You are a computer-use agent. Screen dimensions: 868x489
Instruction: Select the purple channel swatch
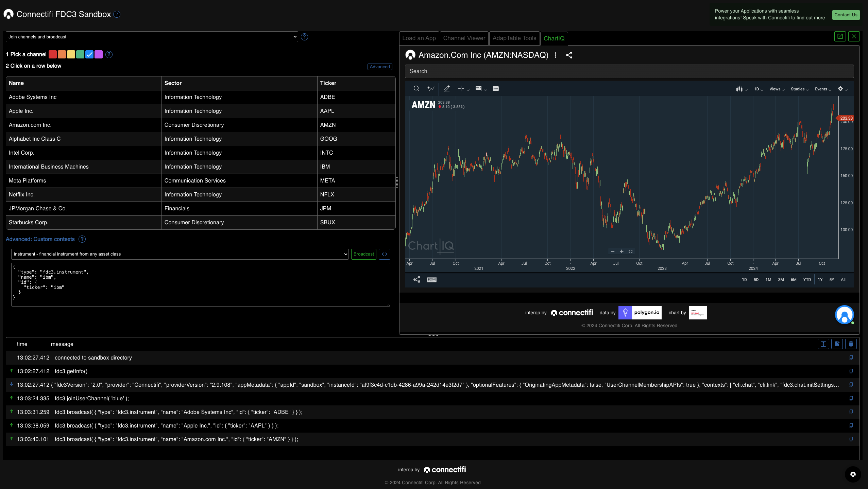(99, 54)
